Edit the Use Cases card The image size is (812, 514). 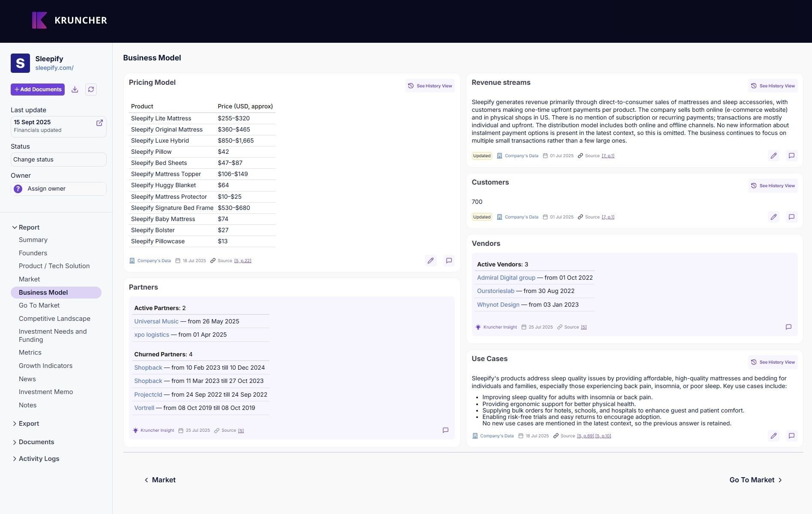click(773, 436)
